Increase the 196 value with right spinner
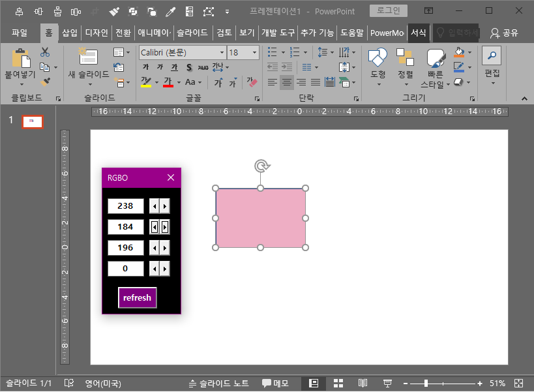The width and height of the screenshot is (534, 392). (x=165, y=248)
